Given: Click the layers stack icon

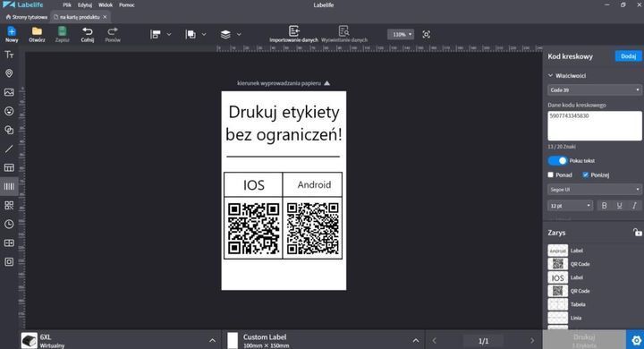Looking at the screenshot, I should [225, 35].
